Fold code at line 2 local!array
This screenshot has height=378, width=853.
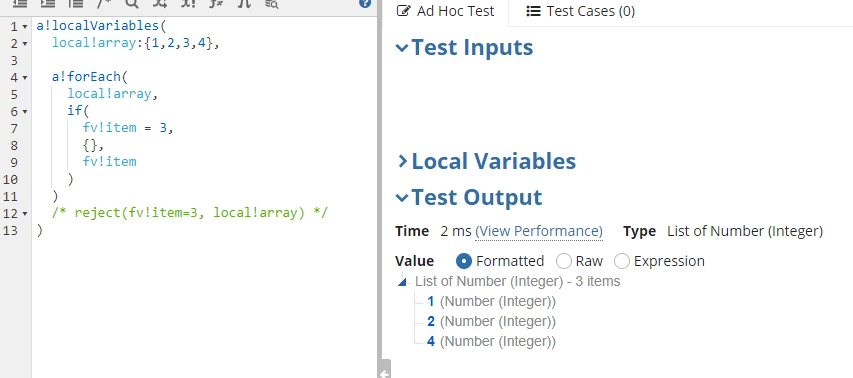pos(25,44)
